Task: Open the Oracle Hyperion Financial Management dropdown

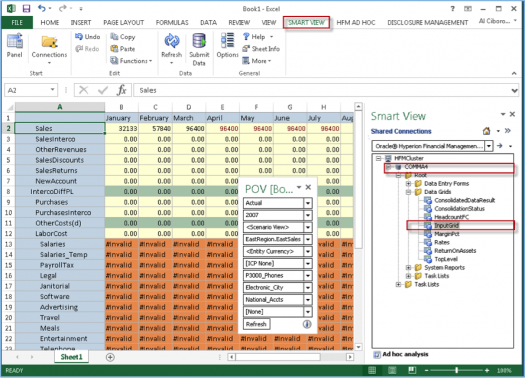Action: [x=489, y=146]
